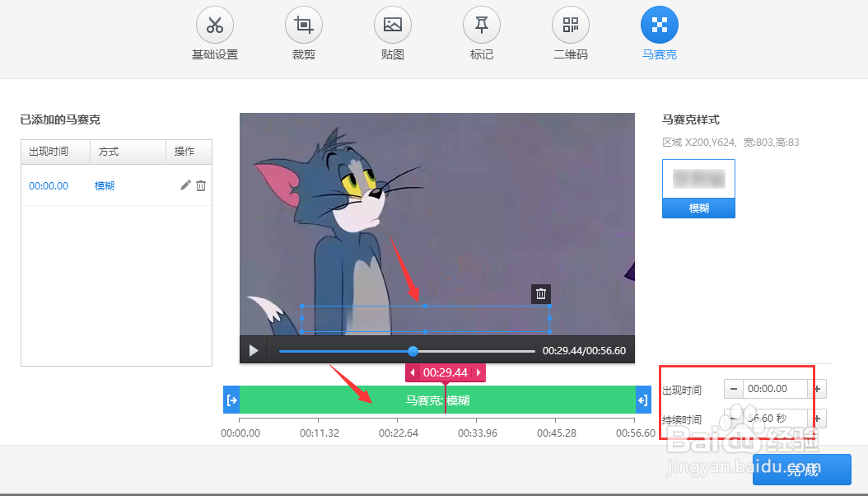Choose the 模糊 blur mosaic style thumbnail

point(698,188)
